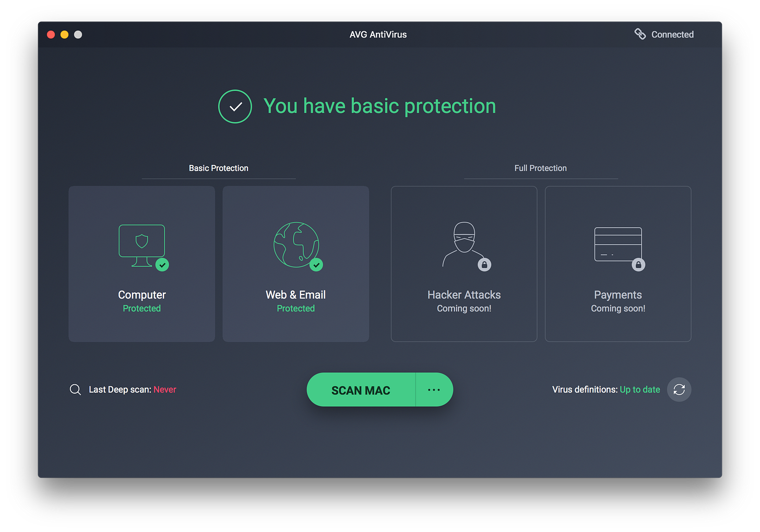760x532 pixels.
Task: Click the "Virus definitions:" label
Action: (585, 389)
